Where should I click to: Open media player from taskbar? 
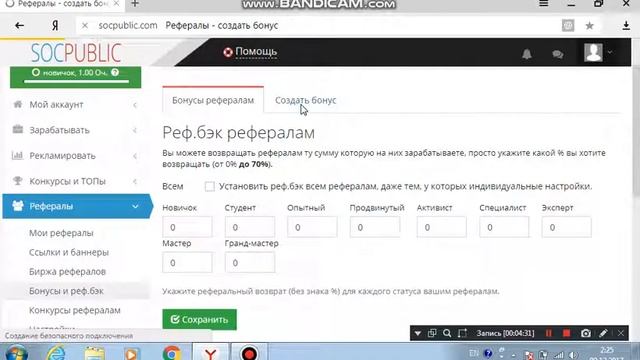(x=131, y=353)
